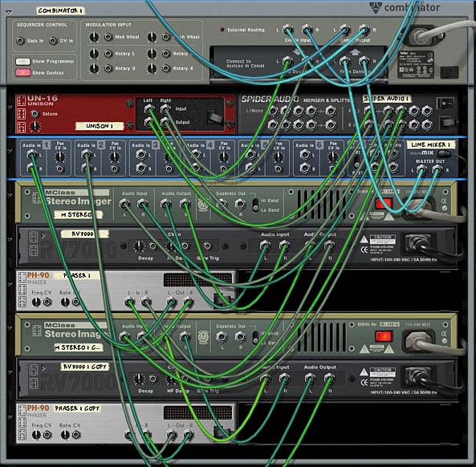Adjust PHASER 1 Rate CV trim knob
This screenshot has width=476, height=467.
[x=65, y=302]
